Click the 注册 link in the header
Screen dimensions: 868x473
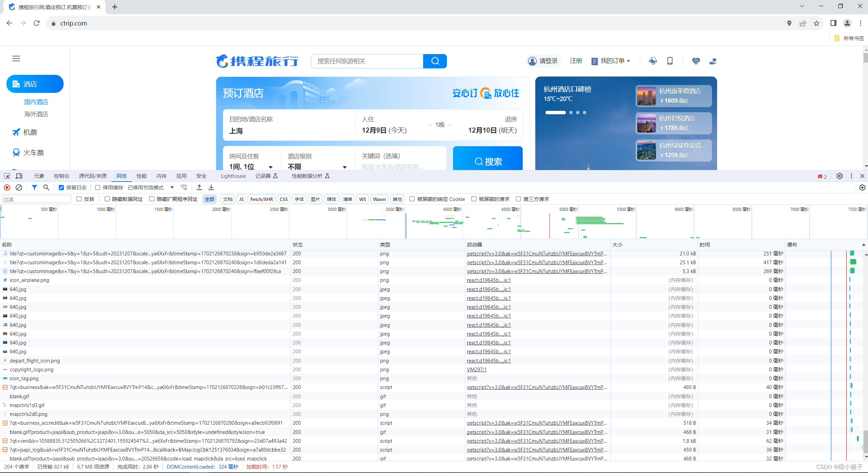click(576, 61)
